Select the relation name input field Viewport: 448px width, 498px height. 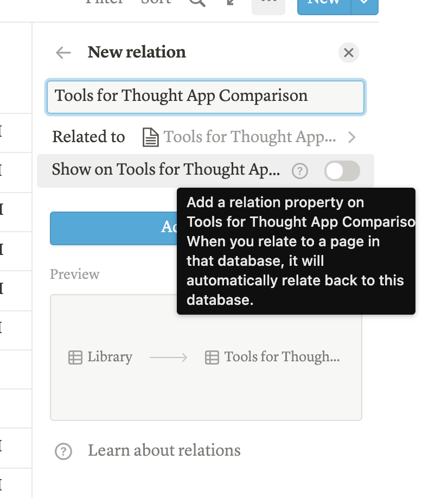(x=206, y=97)
